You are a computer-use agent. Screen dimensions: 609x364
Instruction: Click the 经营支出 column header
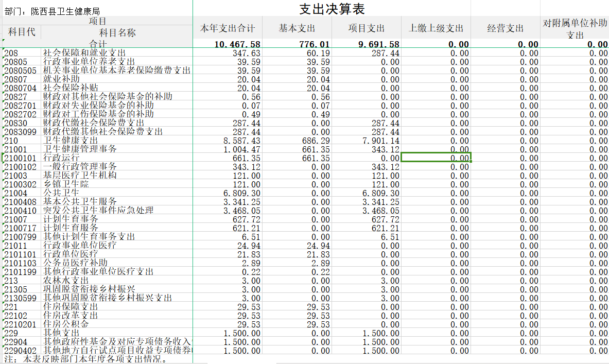click(505, 28)
